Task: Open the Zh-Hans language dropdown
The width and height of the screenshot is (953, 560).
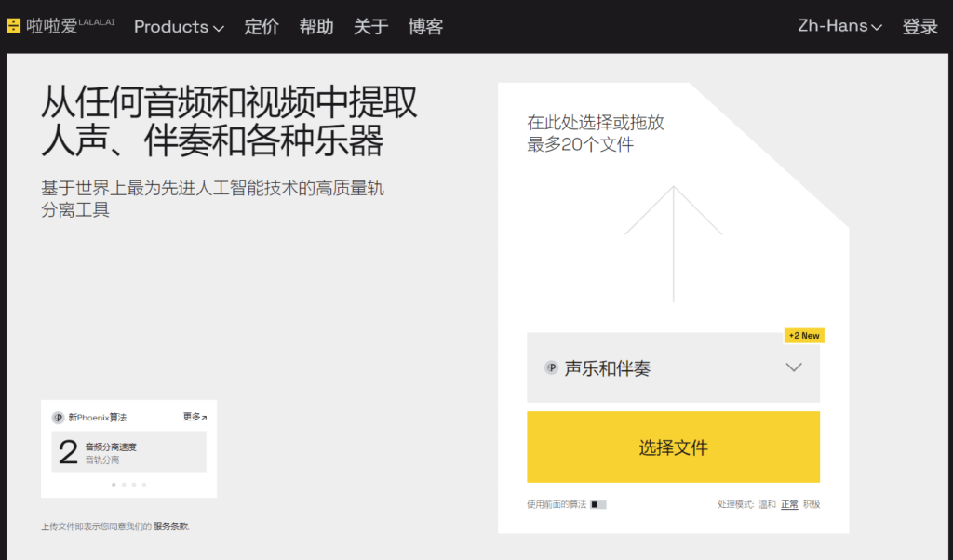Action: click(x=838, y=27)
